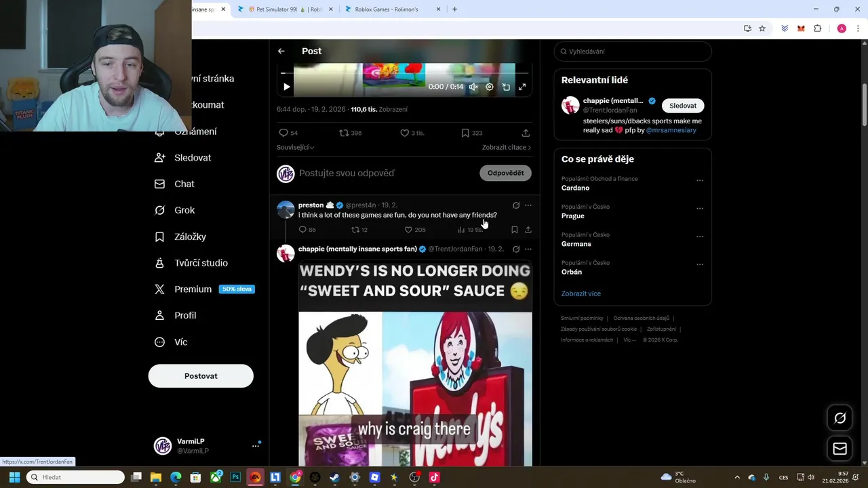Open Chrome three-dot menu

pyautogui.click(x=858, y=28)
